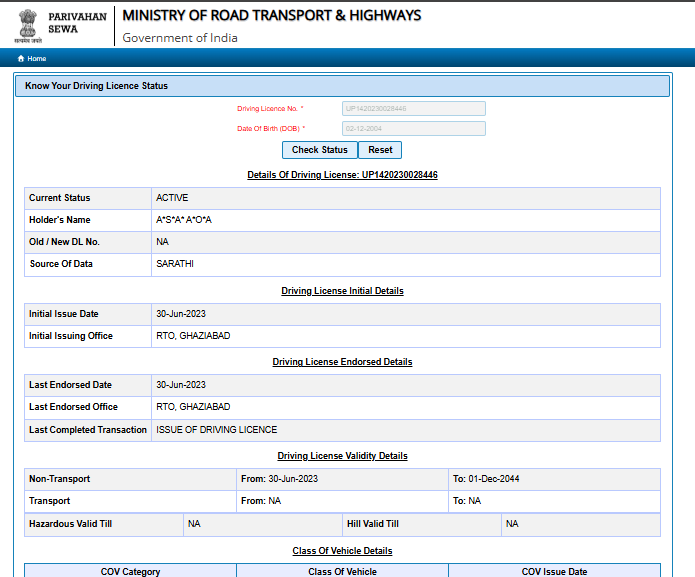Click the Parivahan Sewa title text

pos(78,23)
